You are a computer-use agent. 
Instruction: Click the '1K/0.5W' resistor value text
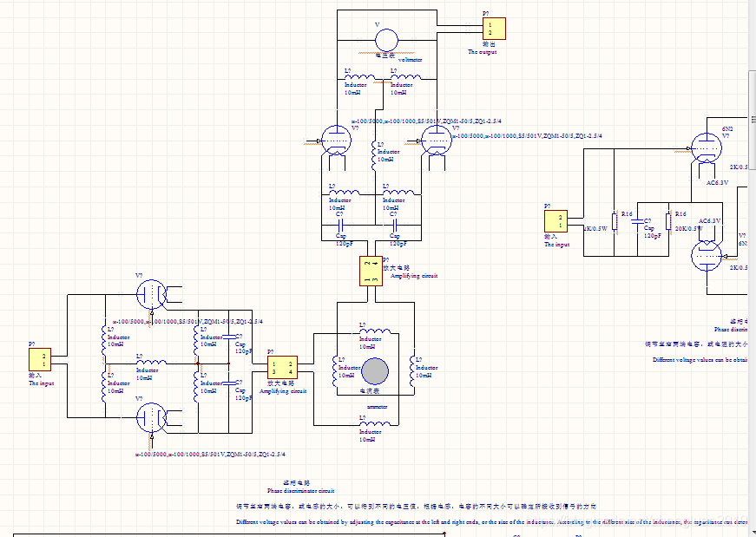pyautogui.click(x=596, y=229)
